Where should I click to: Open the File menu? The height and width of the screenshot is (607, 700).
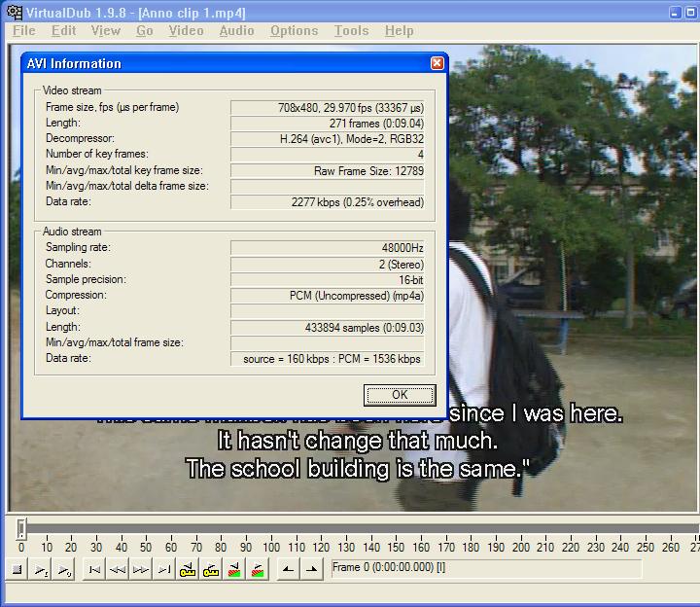click(24, 30)
